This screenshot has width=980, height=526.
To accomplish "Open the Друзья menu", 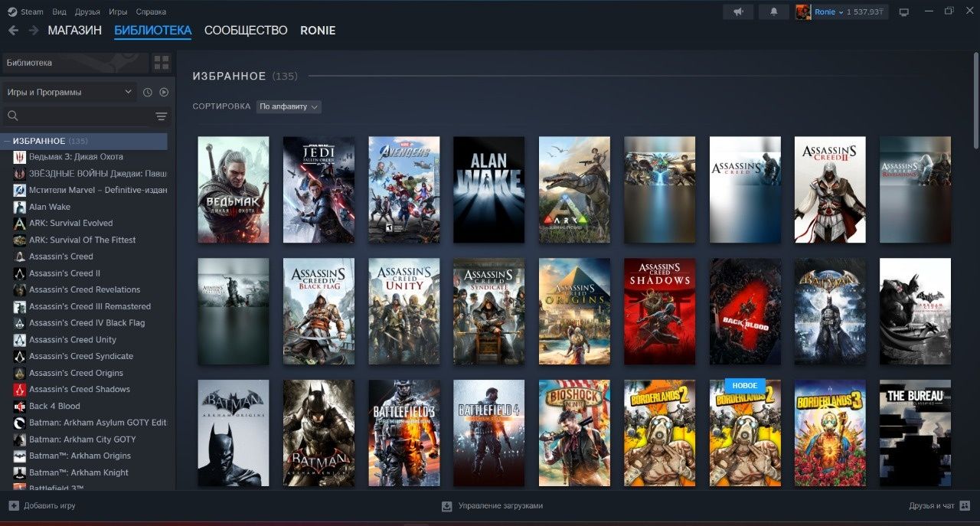I will (87, 12).
